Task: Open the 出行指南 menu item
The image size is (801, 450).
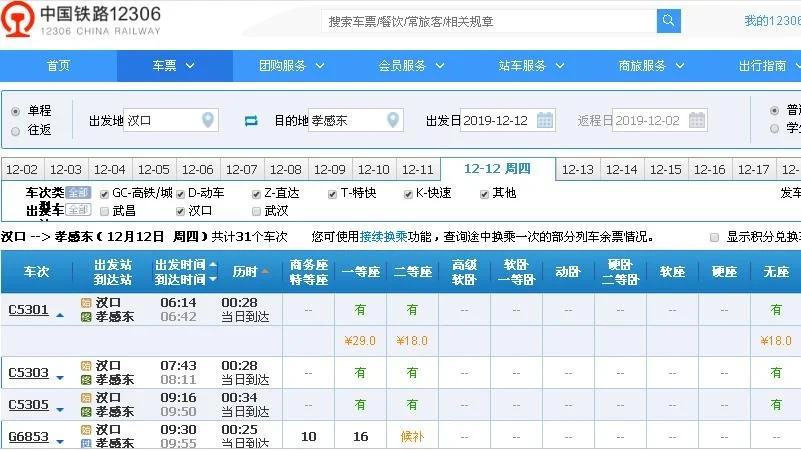Action: (763, 65)
